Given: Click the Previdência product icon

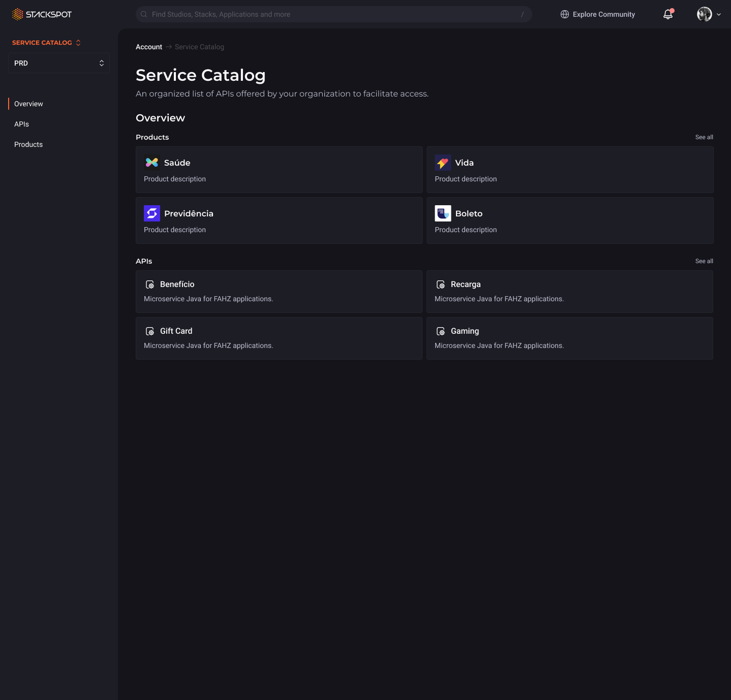Looking at the screenshot, I should (x=151, y=213).
